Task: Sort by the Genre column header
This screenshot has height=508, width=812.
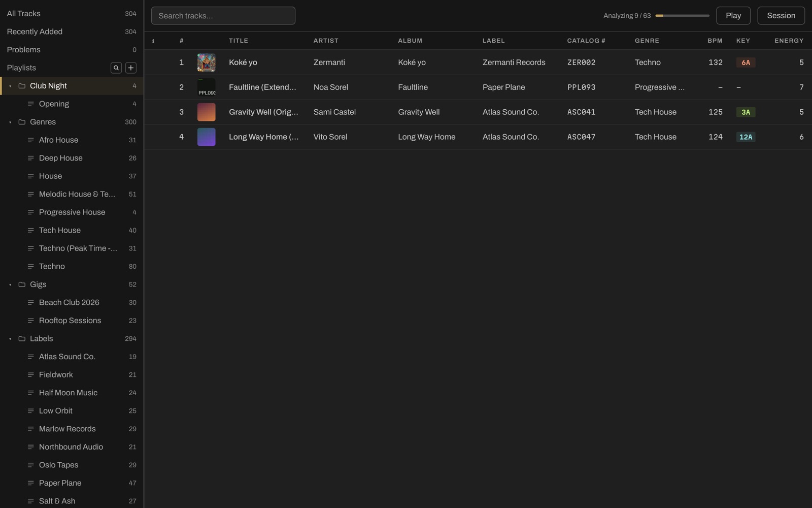Action: [x=647, y=41]
